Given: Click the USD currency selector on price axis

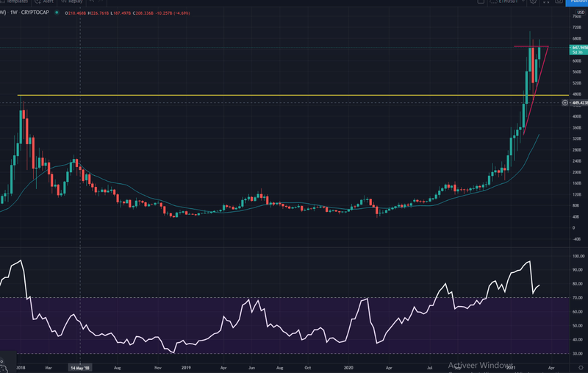Looking at the screenshot, I should tap(581, 13).
